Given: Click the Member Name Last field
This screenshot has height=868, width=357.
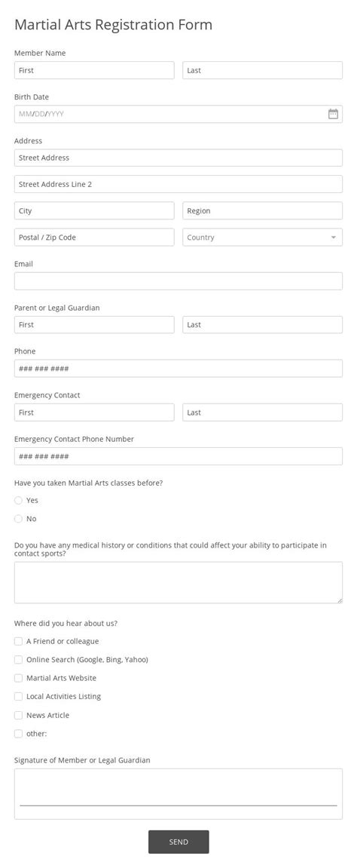Looking at the screenshot, I should (263, 70).
